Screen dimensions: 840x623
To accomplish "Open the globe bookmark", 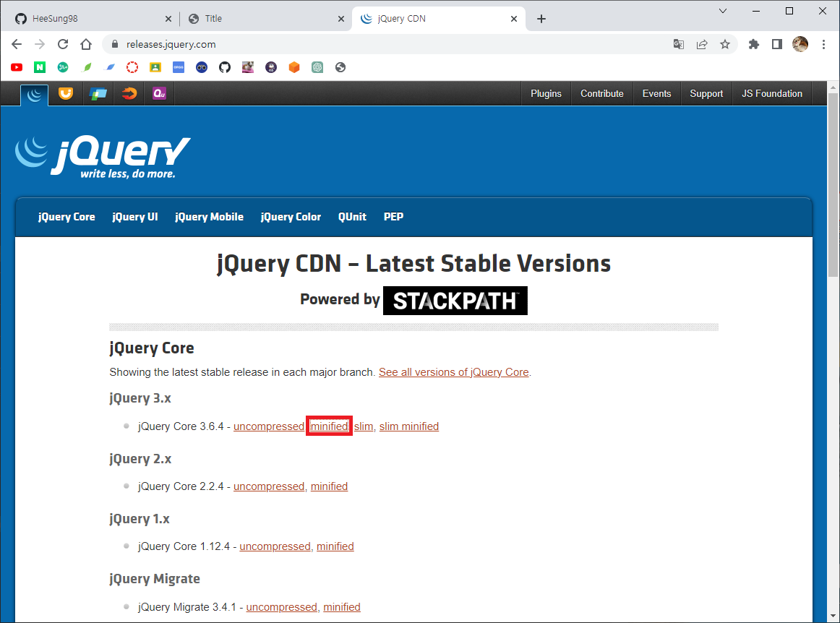I will [x=340, y=67].
